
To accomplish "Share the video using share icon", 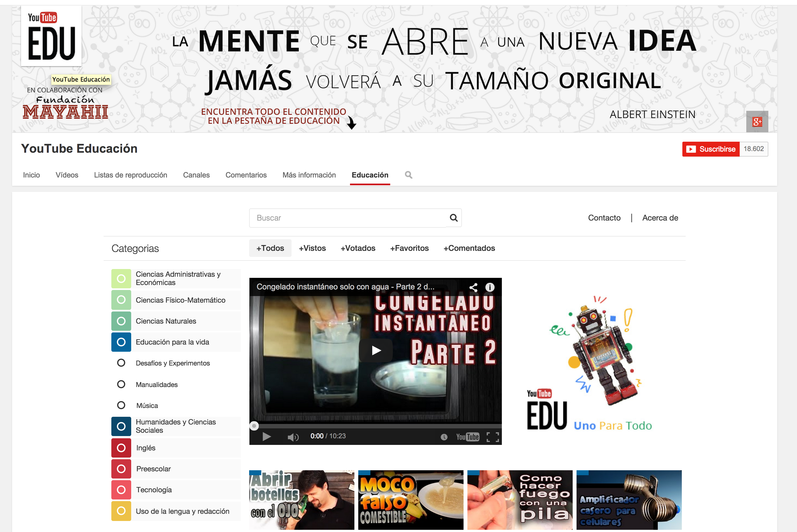I will coord(473,288).
